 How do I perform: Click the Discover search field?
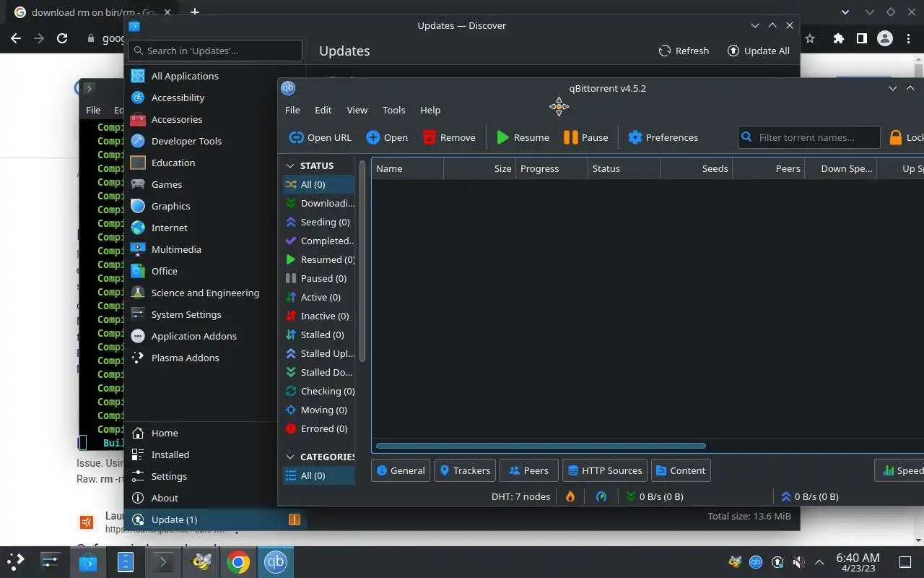215,51
